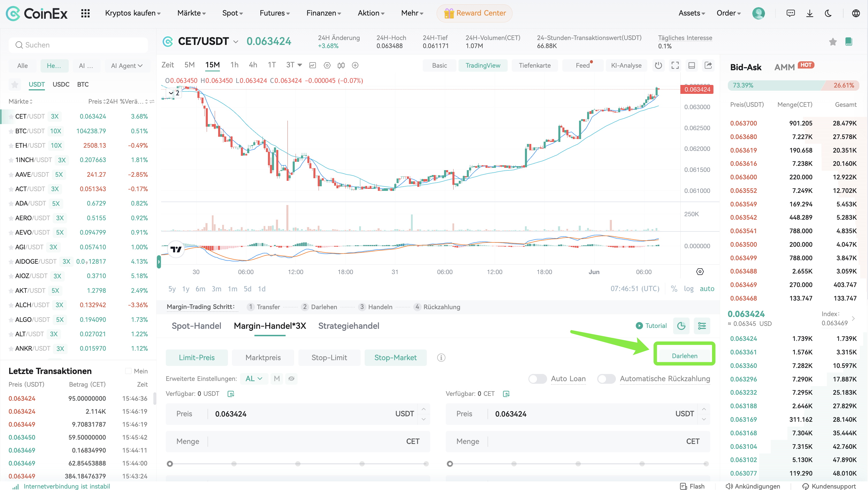Open the messages chat icon
This screenshot has width=868, height=490.
tap(791, 13)
